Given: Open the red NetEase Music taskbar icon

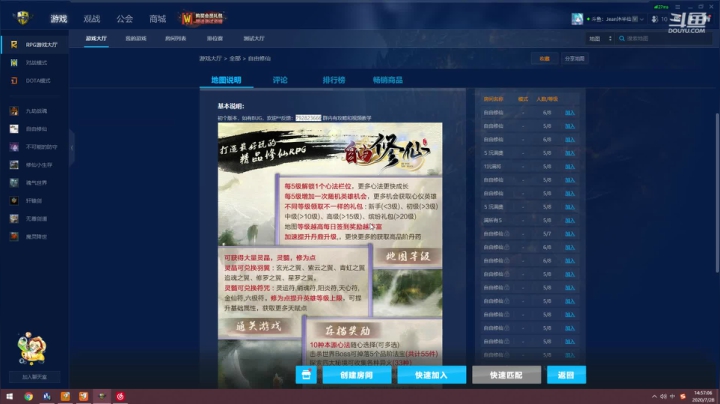Looking at the screenshot, I should click(120, 396).
